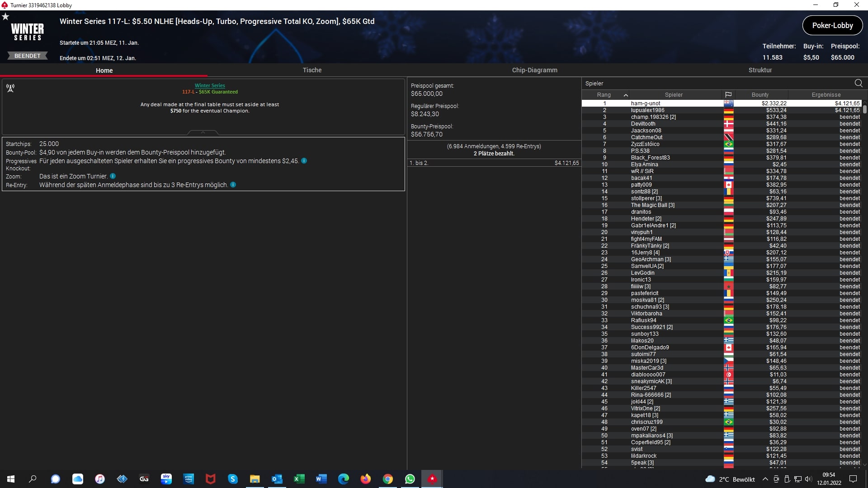Click the favorite star icon
Screen dimensions: 868x488
tap(5, 17)
